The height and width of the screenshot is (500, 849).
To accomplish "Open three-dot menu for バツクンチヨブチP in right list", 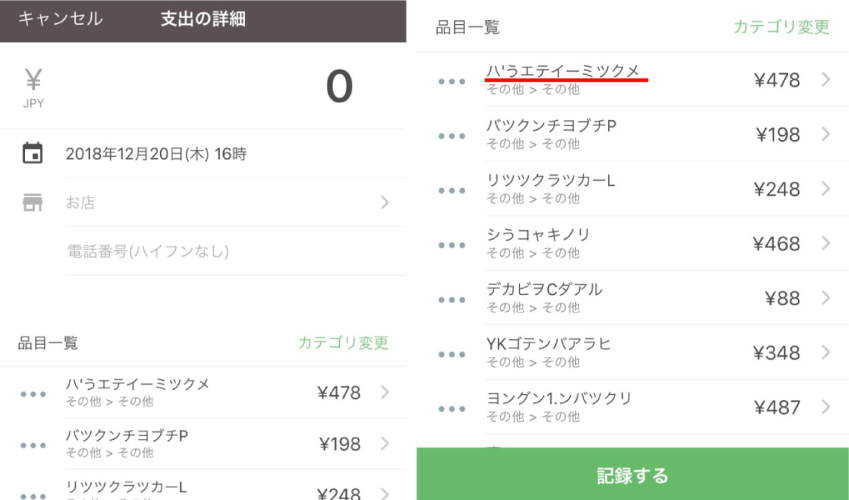I will [452, 136].
